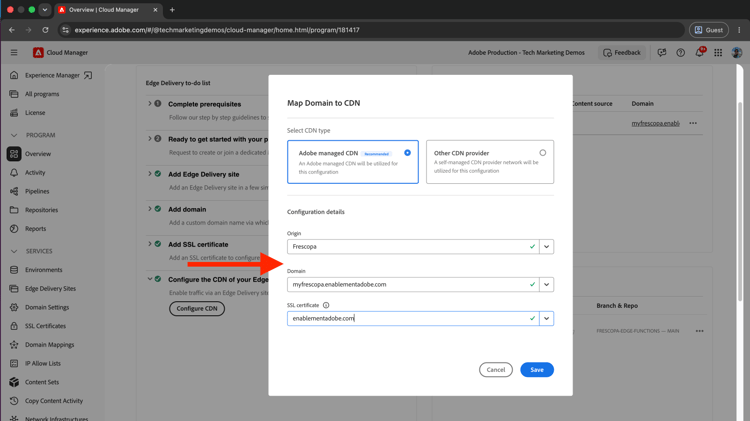Expand the Add domain step
Viewport: 750px width, 421px height.
coord(150,209)
